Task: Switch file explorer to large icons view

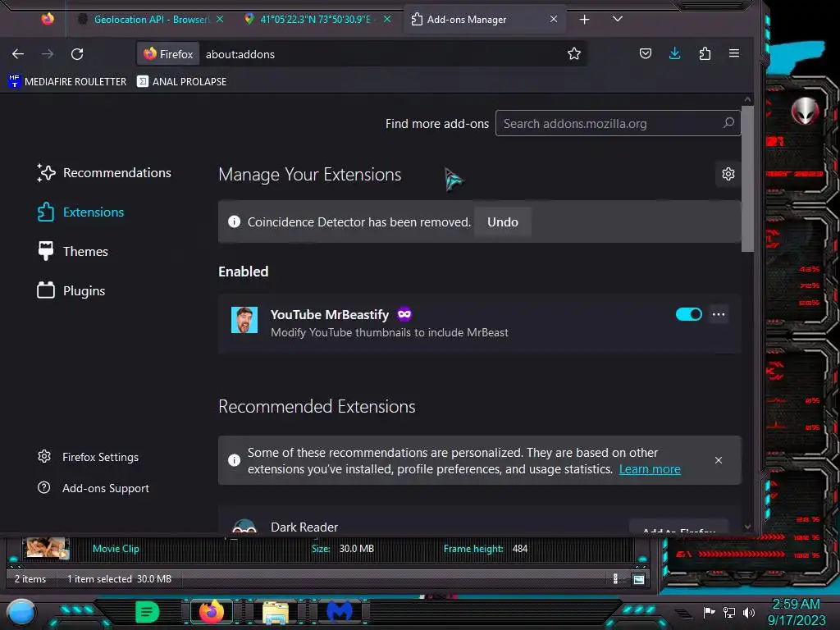Action: pyautogui.click(x=638, y=579)
